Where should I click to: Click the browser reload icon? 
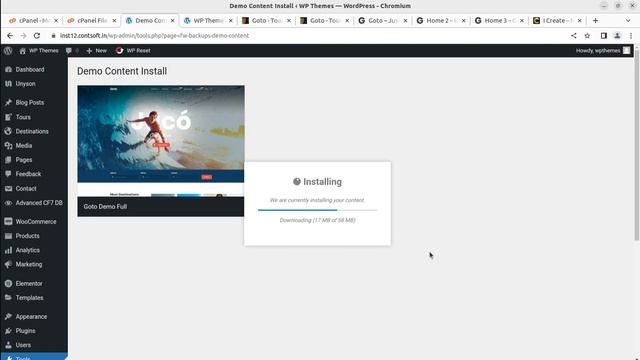click(37, 36)
